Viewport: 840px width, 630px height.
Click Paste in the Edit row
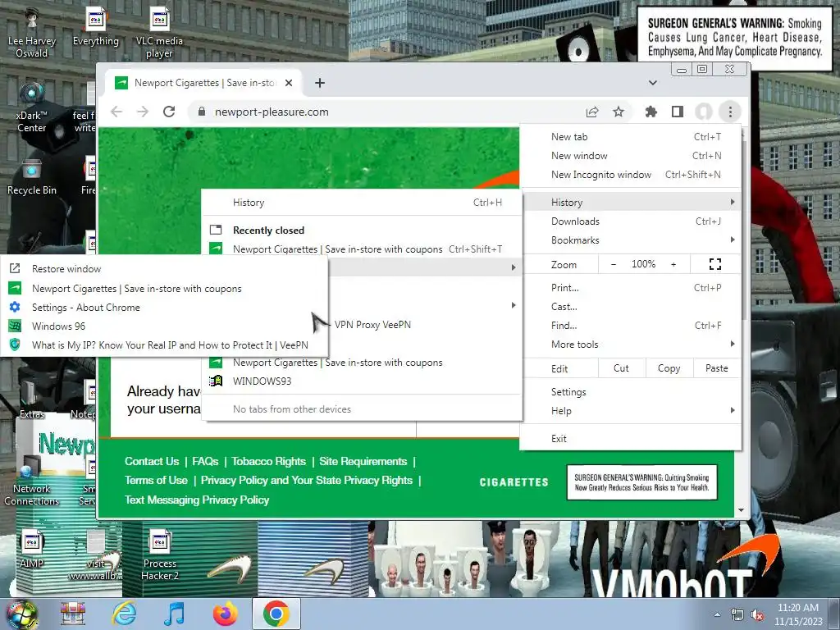tap(717, 368)
